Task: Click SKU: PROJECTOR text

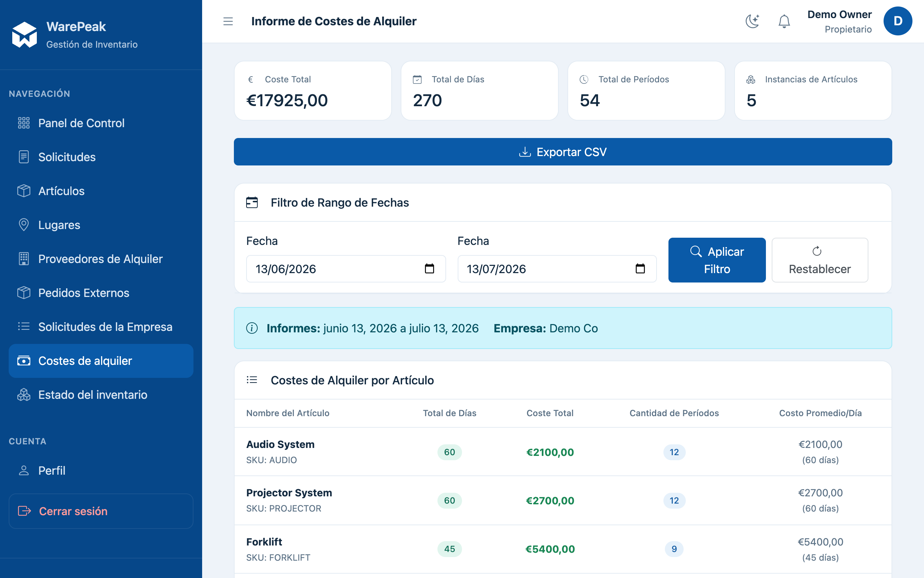Action: (x=284, y=508)
